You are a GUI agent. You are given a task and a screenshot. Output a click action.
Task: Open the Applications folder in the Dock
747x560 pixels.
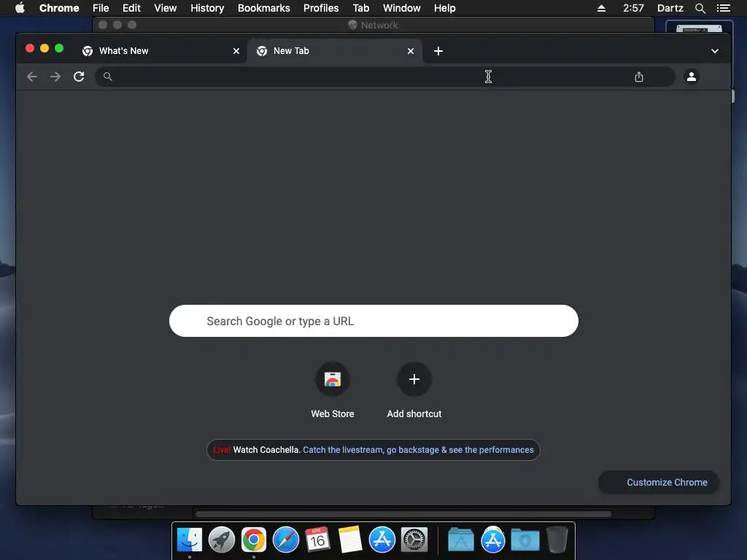pyautogui.click(x=461, y=540)
